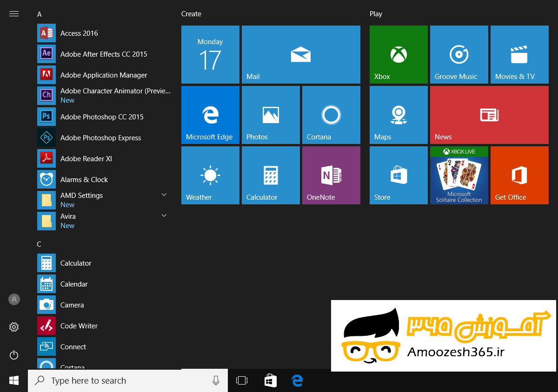Launch Access 2016 from the app list
This screenshot has width=558, height=392.
pos(105,33)
